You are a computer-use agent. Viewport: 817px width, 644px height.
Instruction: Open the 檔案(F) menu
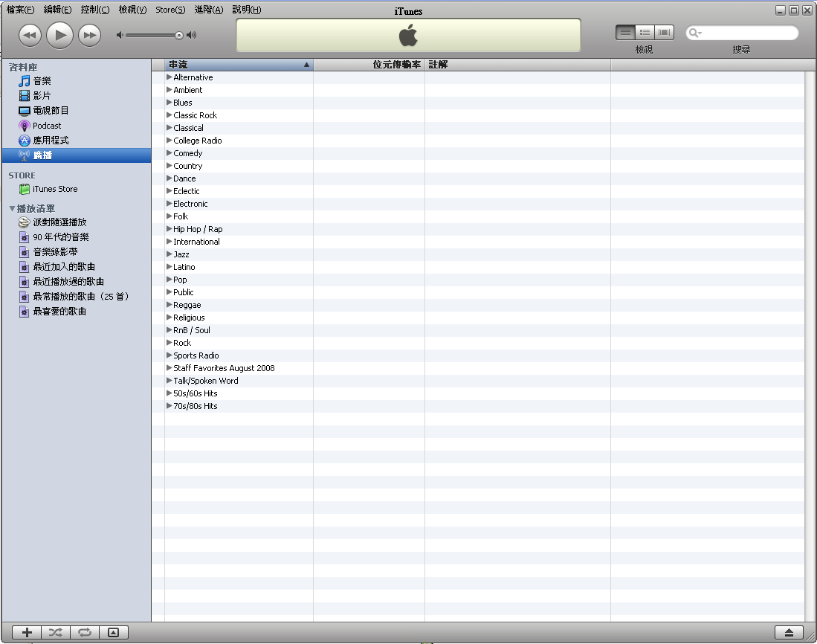click(x=20, y=10)
